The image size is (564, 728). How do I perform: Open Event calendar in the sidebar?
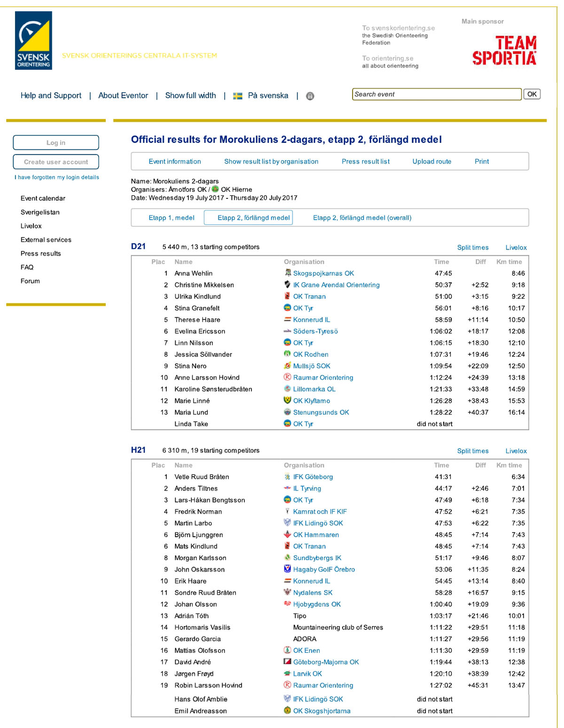pyautogui.click(x=43, y=198)
